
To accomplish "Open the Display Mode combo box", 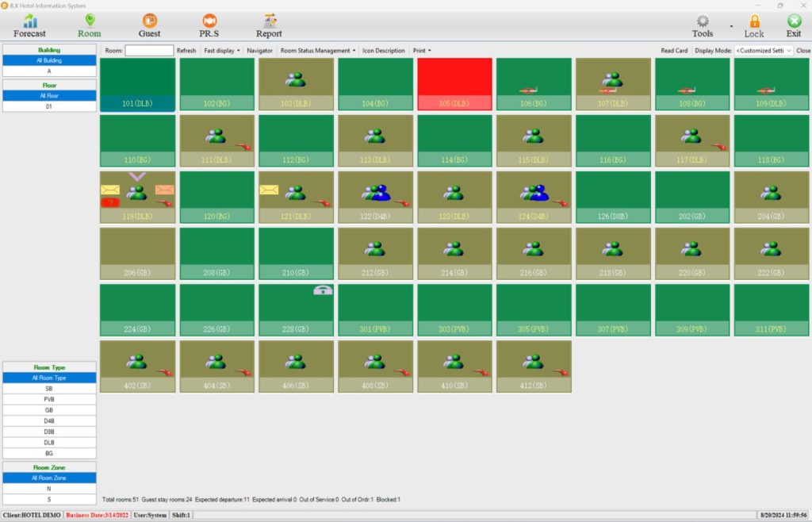I will coord(763,51).
